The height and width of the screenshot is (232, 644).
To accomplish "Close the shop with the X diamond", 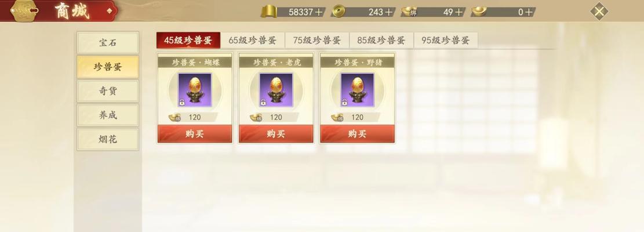I will pos(599,12).
